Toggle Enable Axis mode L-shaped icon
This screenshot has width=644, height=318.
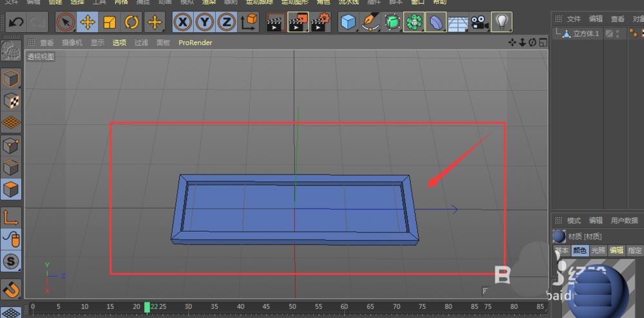click(x=11, y=217)
